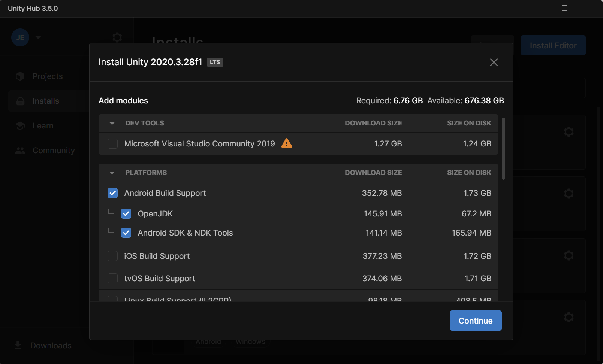Click the Installs lock icon in sidebar
The image size is (603, 364).
tap(21, 101)
